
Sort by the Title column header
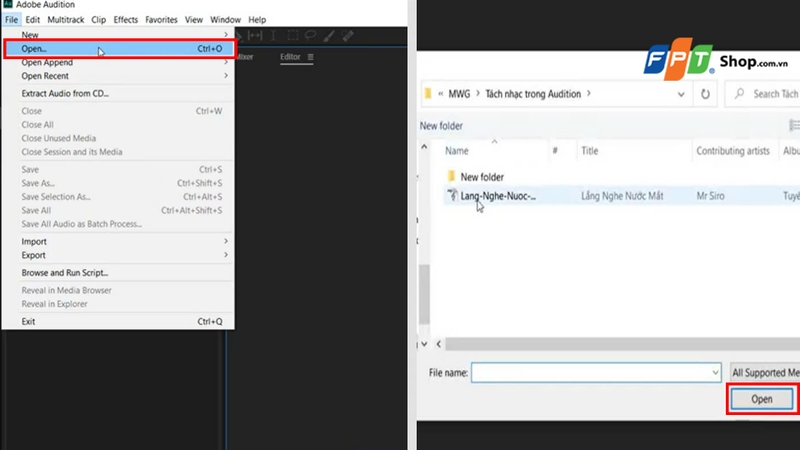(x=589, y=151)
